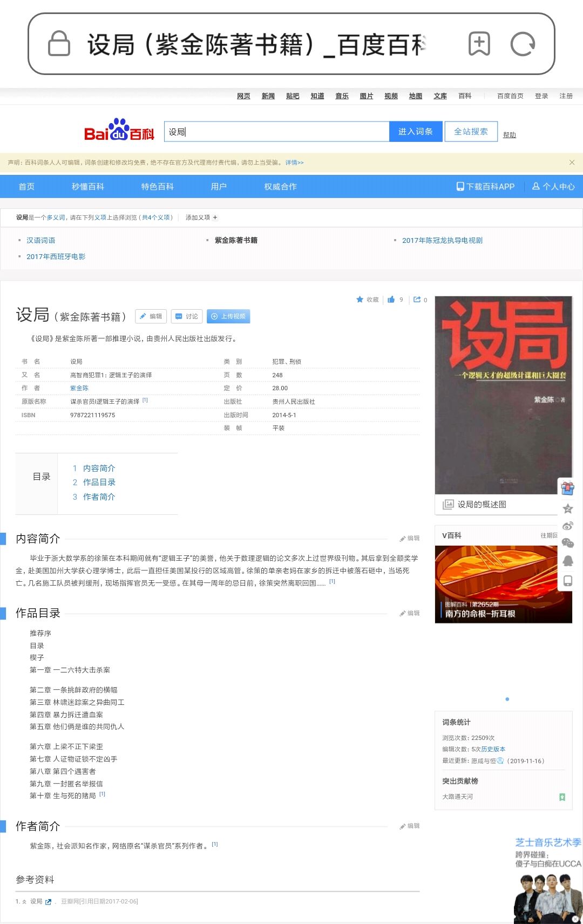Click the star favorite icon in side toolbar
Screen dimensions: 583x924
567,508
